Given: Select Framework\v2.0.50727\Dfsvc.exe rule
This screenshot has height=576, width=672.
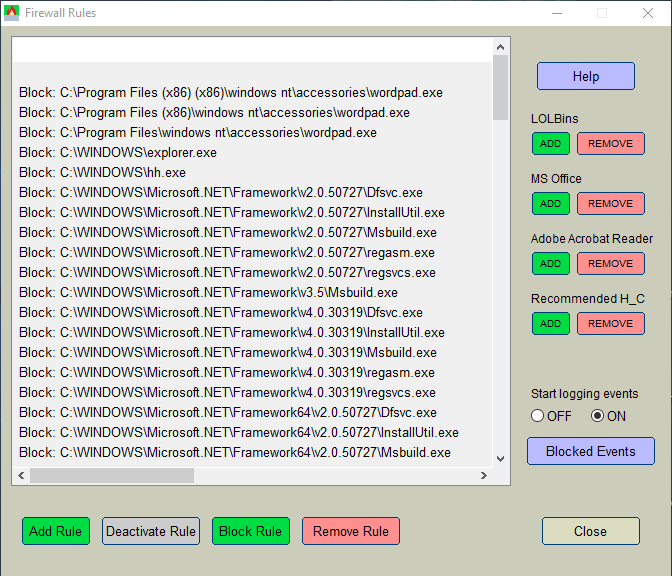Looking at the screenshot, I should [221, 192].
